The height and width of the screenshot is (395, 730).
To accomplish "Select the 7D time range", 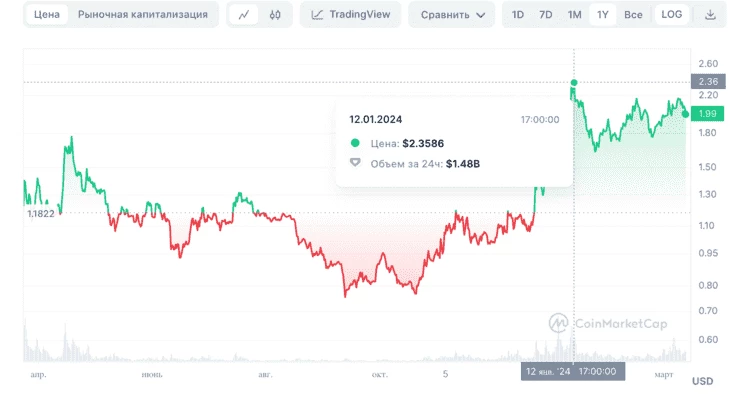I will point(546,15).
